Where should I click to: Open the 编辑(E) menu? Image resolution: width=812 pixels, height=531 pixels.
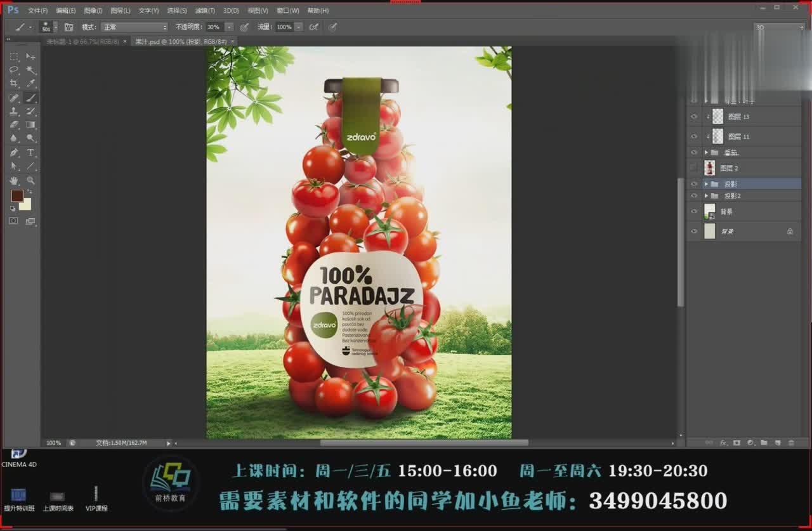pos(65,11)
